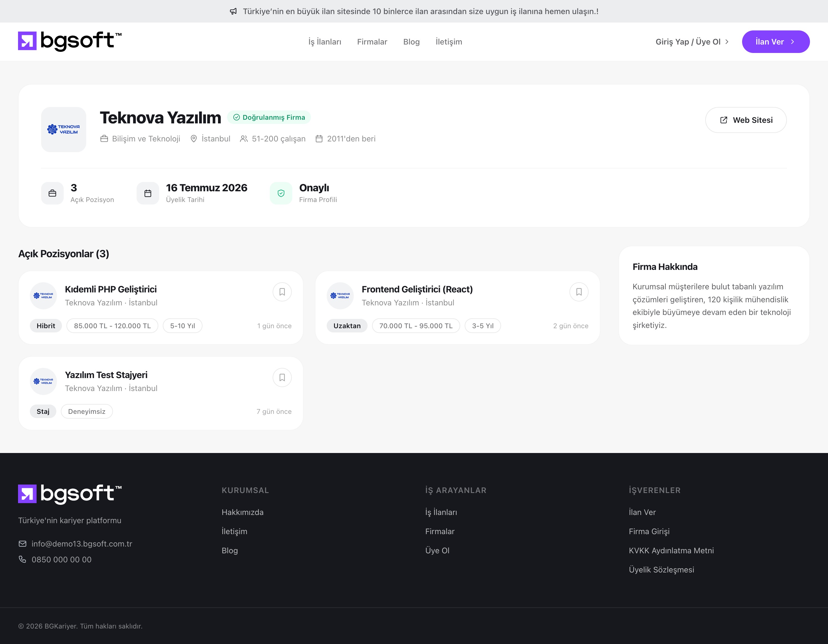Viewport: 828px width, 644px height.
Task: Open Üyelik Sözleşmesi footer link
Action: coord(661,570)
